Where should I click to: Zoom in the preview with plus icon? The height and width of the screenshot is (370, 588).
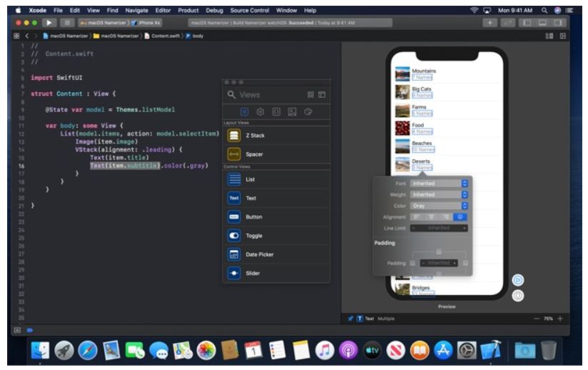pos(560,318)
